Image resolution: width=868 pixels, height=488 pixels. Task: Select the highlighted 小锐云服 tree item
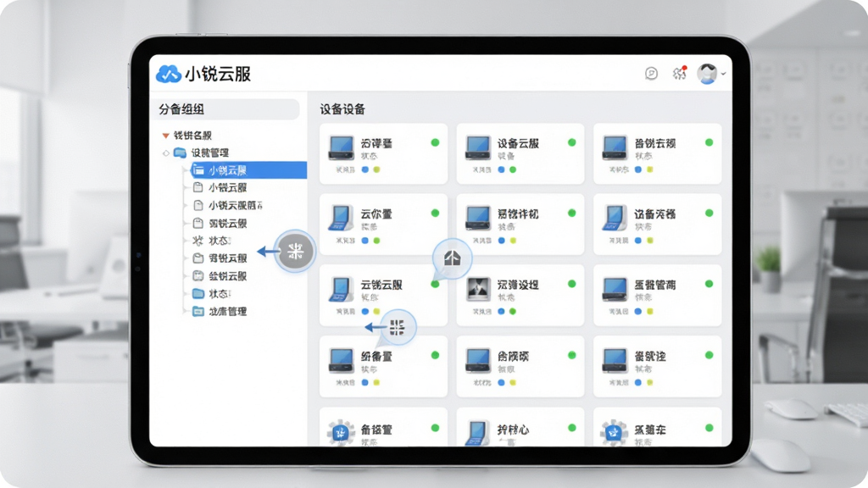point(248,170)
